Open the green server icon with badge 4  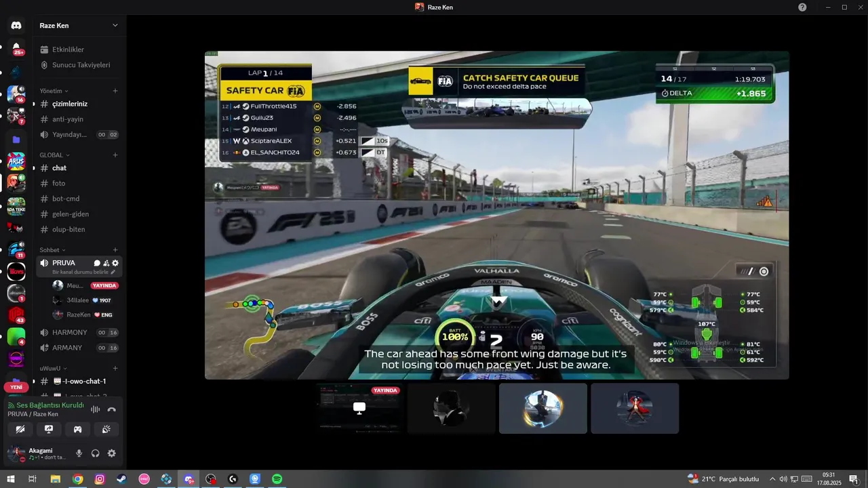click(x=16, y=337)
